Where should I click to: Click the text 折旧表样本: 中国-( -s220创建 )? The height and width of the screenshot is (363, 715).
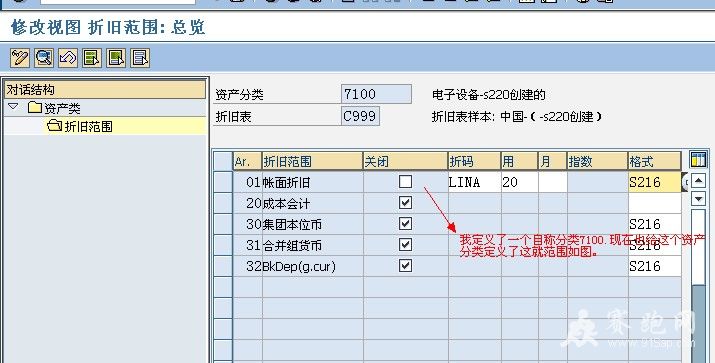(x=517, y=116)
